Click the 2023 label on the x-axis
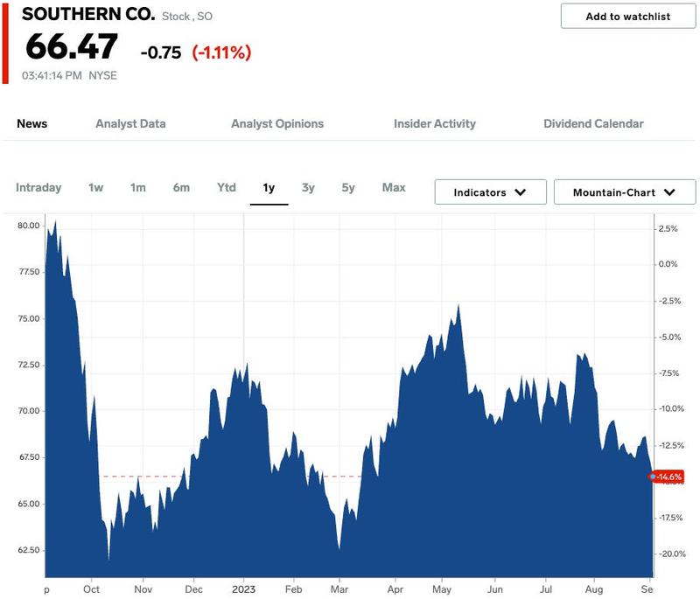The image size is (700, 599). pyautogui.click(x=244, y=589)
